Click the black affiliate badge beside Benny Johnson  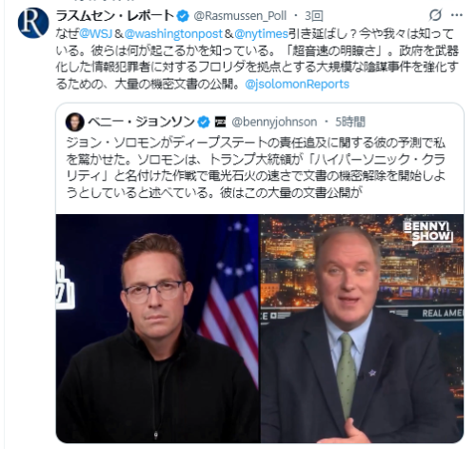[220, 122]
